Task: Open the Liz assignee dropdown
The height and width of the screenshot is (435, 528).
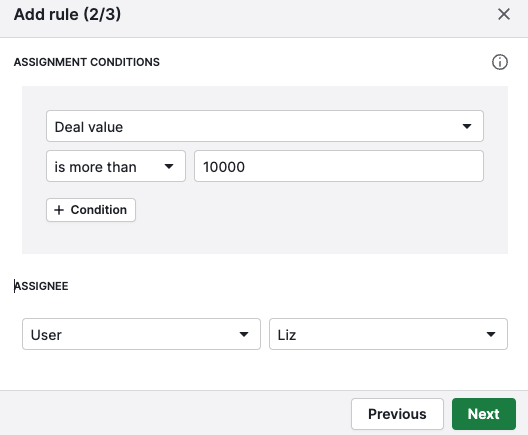Action: pyautogui.click(x=388, y=334)
